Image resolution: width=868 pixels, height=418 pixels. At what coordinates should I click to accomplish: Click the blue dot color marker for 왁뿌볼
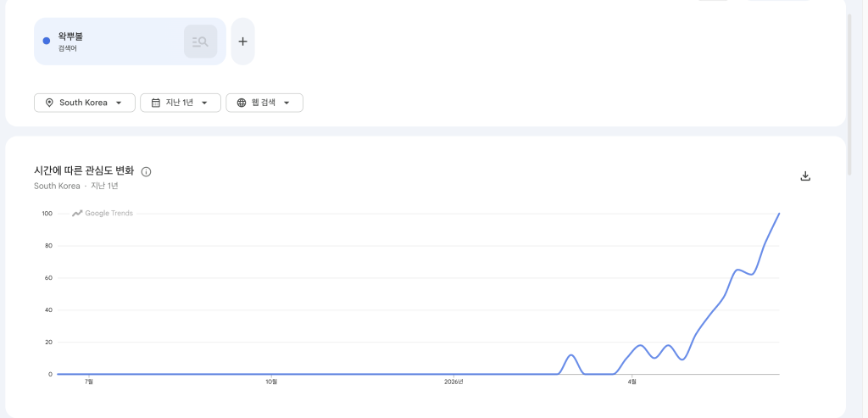tap(47, 41)
